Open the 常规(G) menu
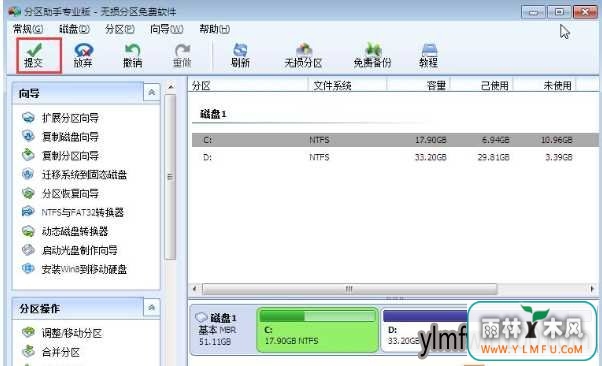602x366 pixels. click(x=28, y=29)
